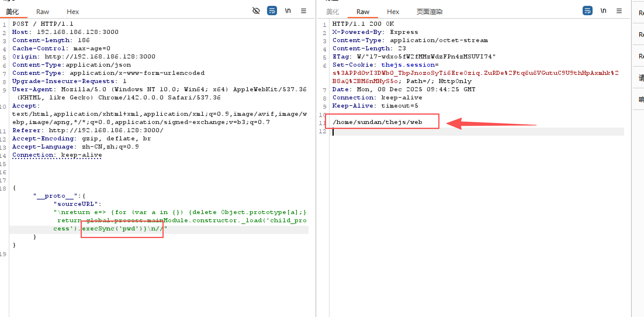Toggle \n newline display in request panel
The height and width of the screenshot is (317, 644).
pos(288,11)
